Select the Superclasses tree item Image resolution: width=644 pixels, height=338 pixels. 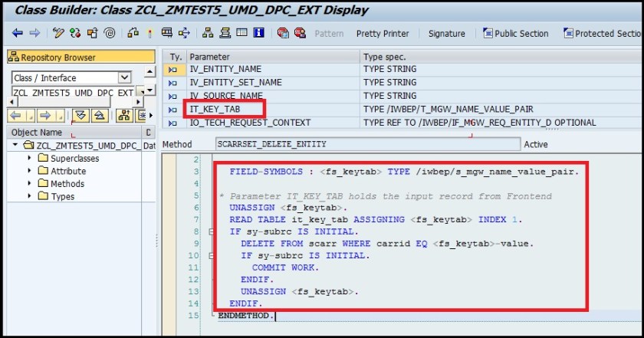pos(75,158)
